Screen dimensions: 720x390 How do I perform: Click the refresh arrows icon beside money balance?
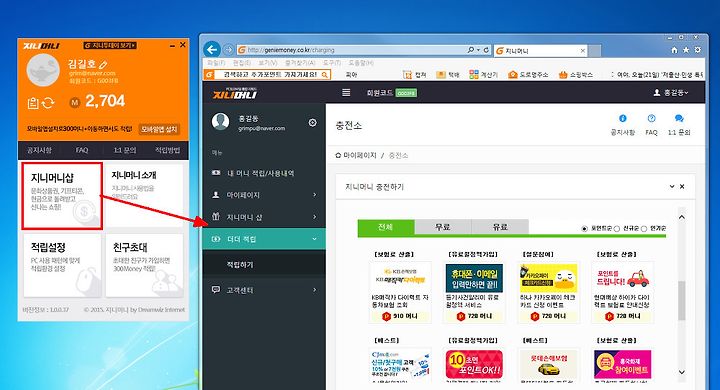[x=48, y=103]
